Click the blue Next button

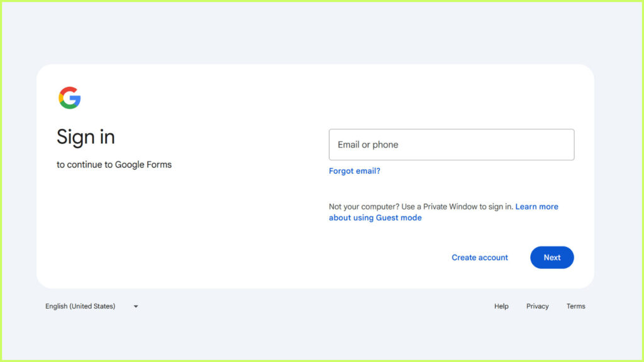click(x=552, y=257)
